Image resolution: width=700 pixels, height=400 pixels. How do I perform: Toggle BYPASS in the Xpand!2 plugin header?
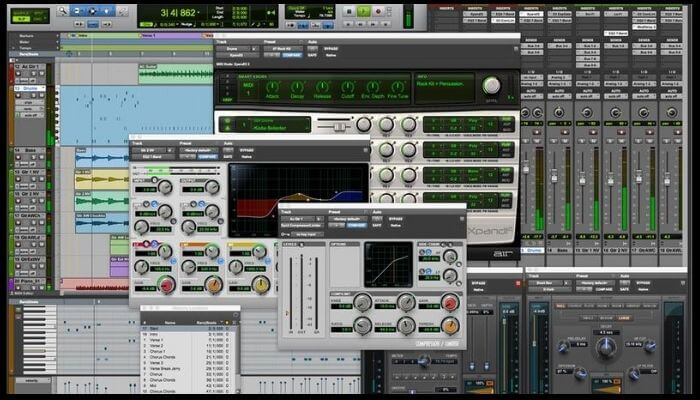(x=330, y=48)
